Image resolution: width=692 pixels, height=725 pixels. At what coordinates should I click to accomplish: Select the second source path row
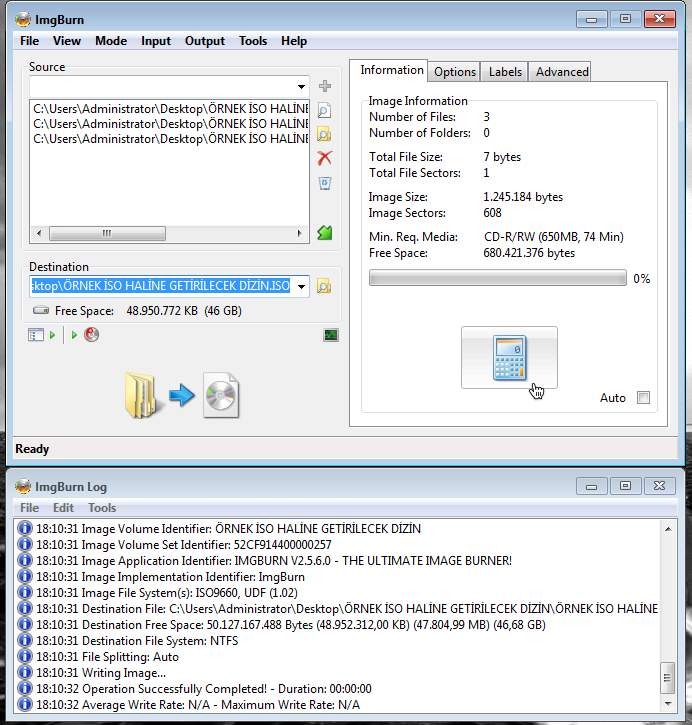[170, 124]
